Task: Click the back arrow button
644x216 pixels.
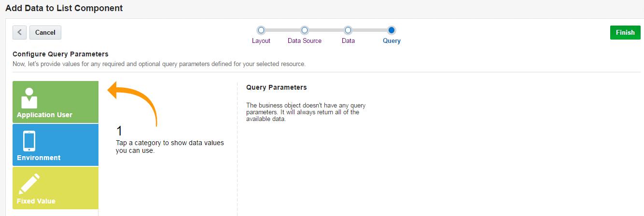Action: (x=19, y=32)
